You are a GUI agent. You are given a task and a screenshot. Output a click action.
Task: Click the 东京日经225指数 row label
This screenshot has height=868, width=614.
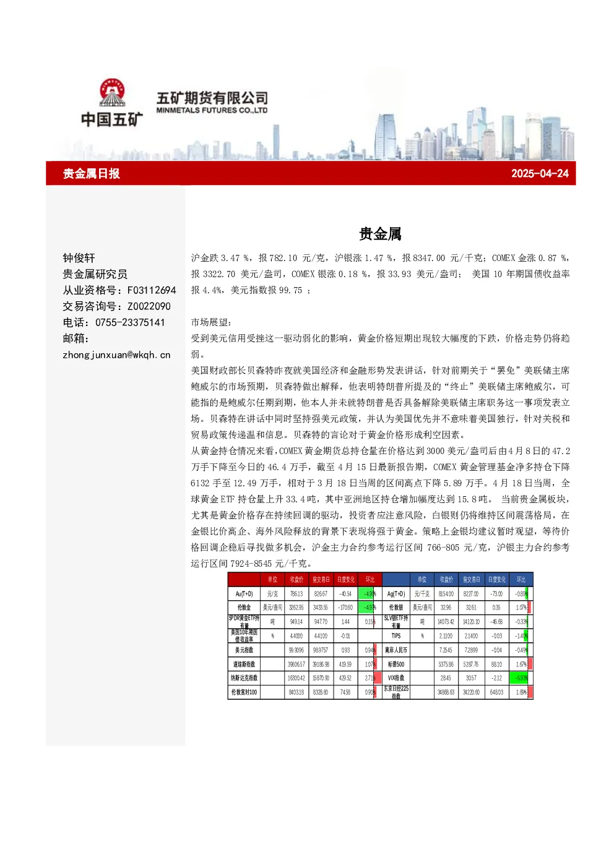click(x=396, y=692)
